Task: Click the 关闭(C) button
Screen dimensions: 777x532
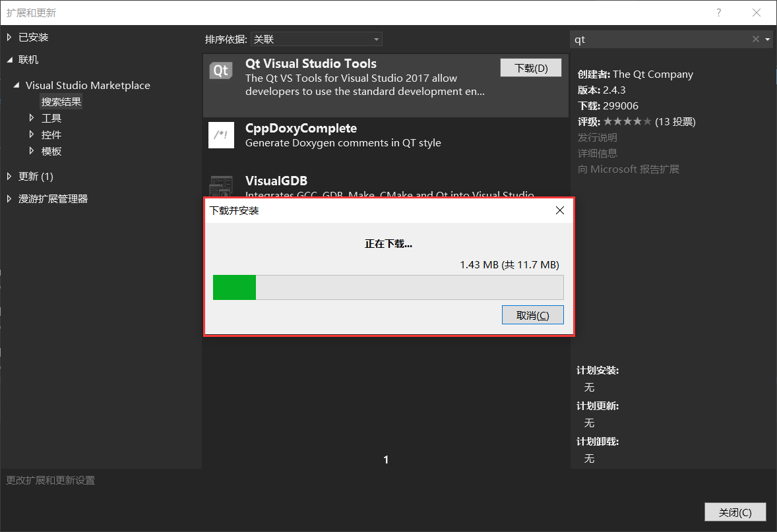Action: (x=735, y=512)
